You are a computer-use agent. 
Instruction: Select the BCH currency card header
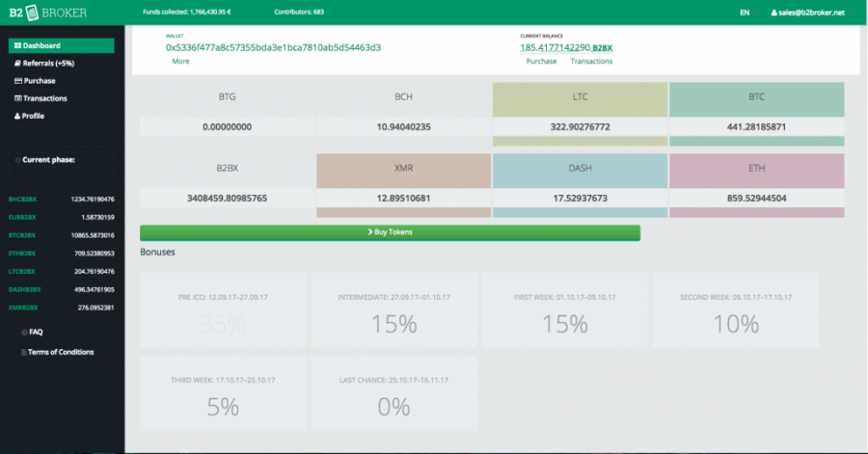(x=403, y=99)
